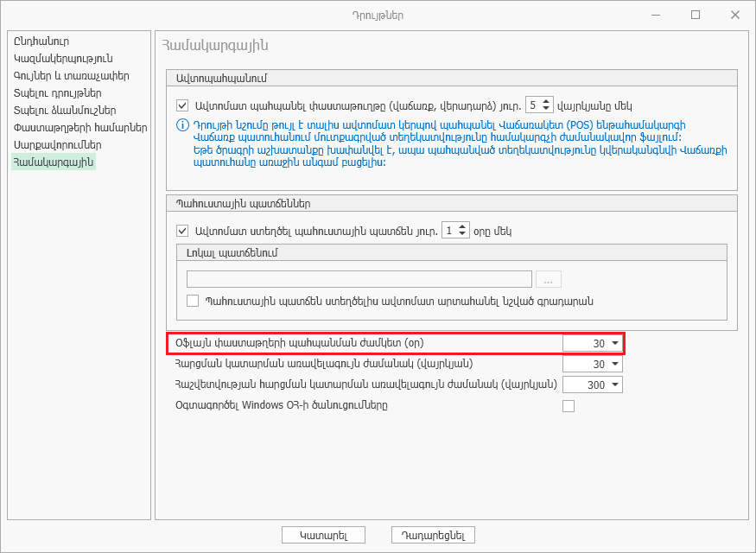Viewport: 756px width, 553px height.
Task: Close the Դրույթներ dialog window
Action: point(735,15)
